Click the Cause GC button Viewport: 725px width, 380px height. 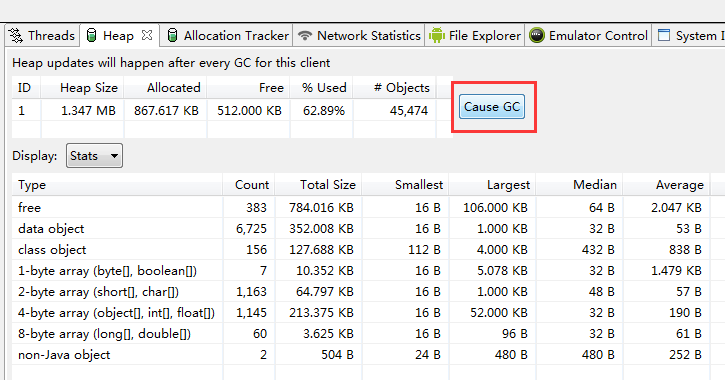point(492,107)
